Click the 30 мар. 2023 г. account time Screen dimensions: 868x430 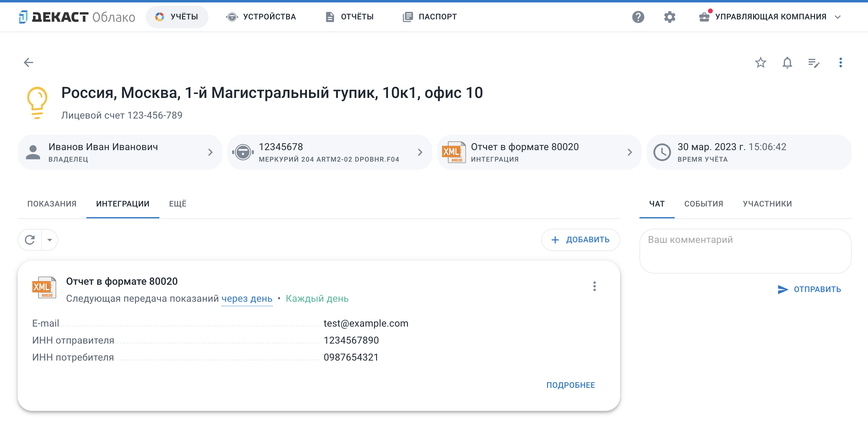tap(732, 147)
